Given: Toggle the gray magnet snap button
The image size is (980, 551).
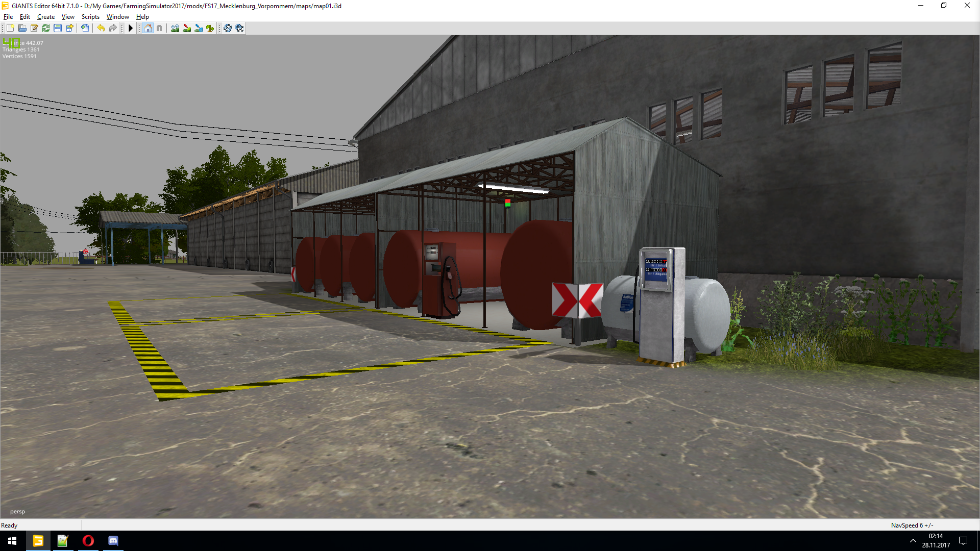Looking at the screenshot, I should [159, 28].
